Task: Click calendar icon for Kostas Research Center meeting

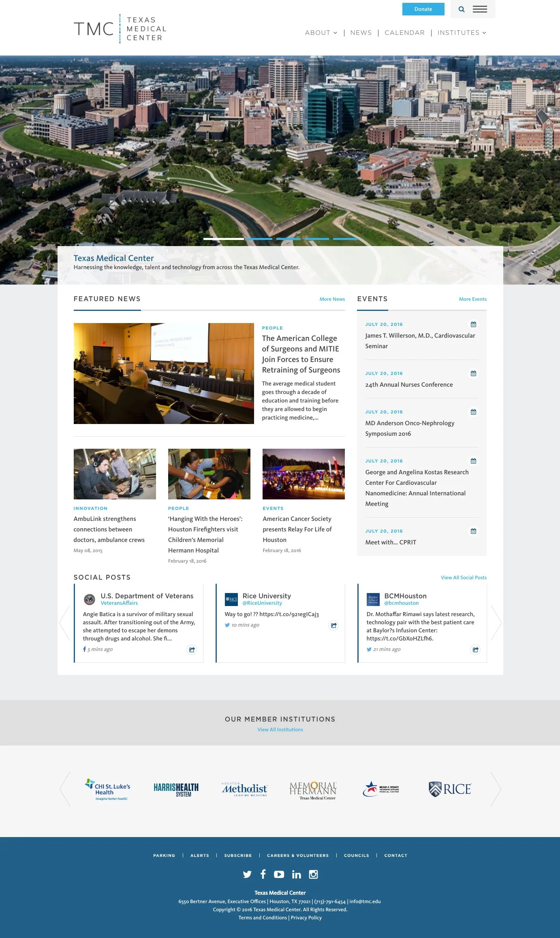Action: pyautogui.click(x=473, y=461)
